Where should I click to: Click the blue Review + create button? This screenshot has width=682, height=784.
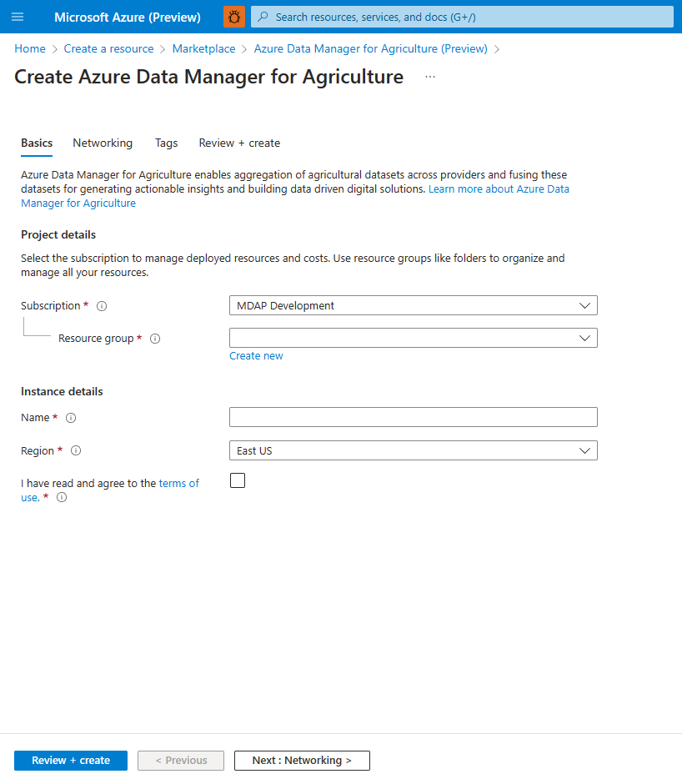click(71, 761)
